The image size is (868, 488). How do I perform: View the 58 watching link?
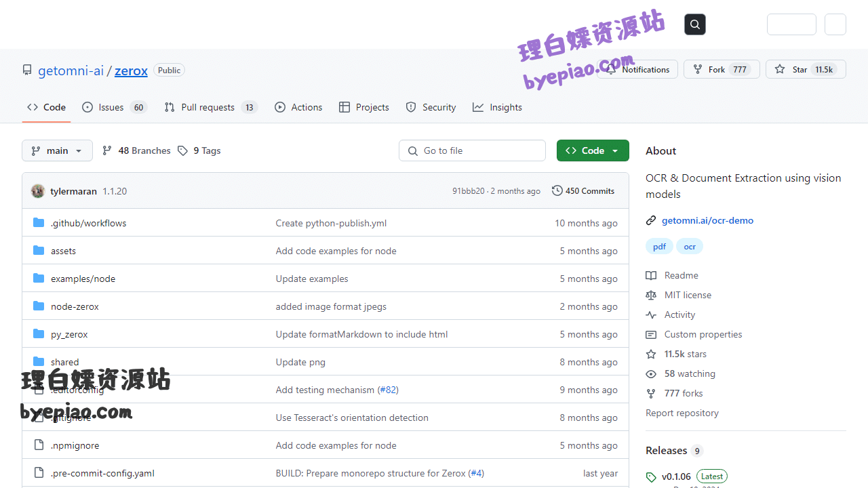tap(681, 373)
